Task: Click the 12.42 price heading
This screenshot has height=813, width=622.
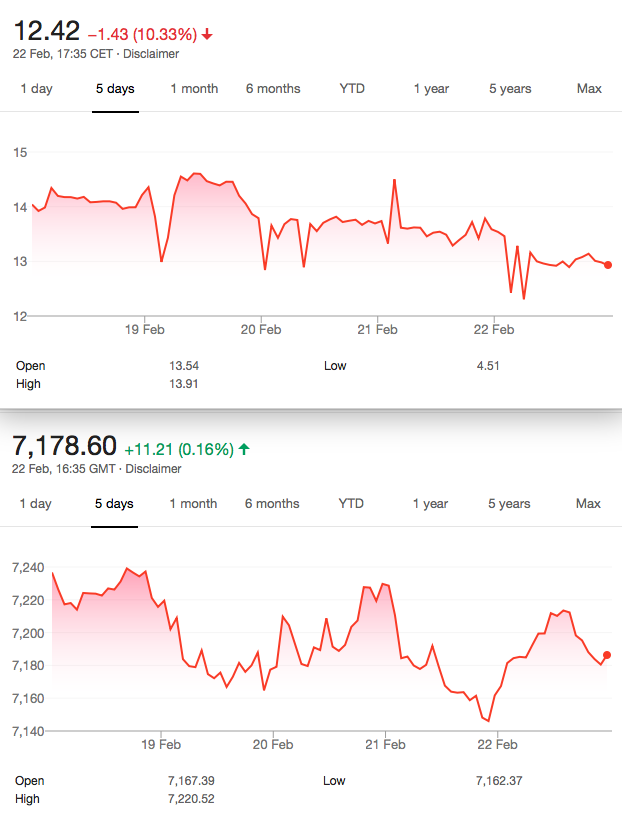Action: tap(46, 32)
